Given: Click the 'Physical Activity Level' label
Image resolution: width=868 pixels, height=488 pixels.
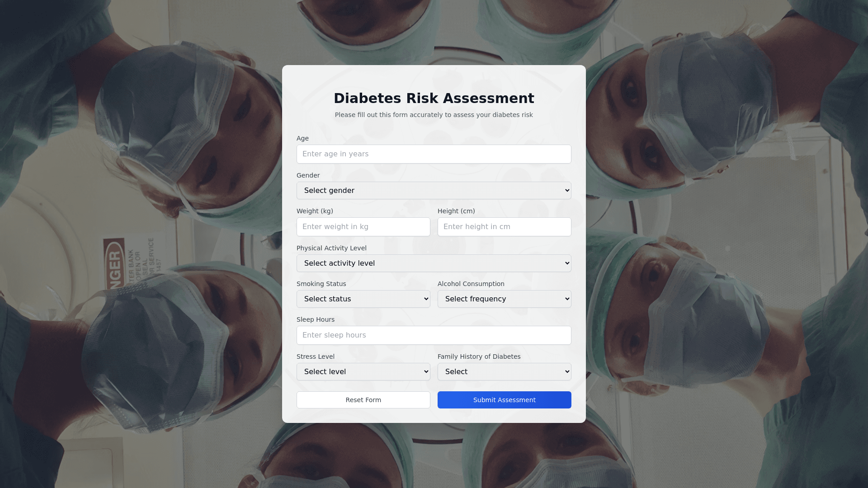Looking at the screenshot, I should coord(331,248).
